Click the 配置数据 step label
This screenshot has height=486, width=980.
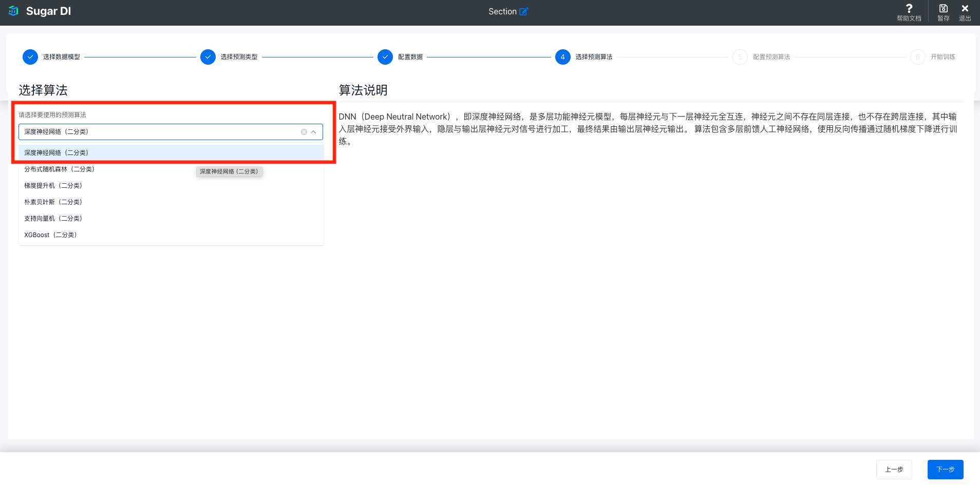[410, 57]
